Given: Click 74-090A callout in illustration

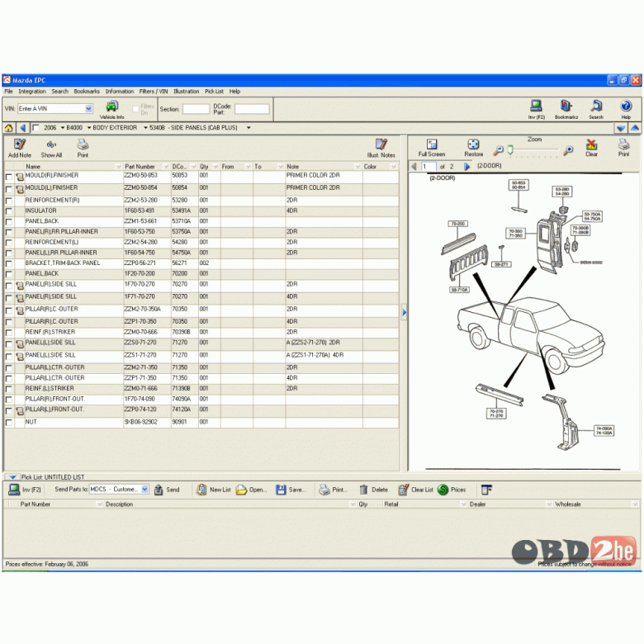Looking at the screenshot, I should [x=604, y=430].
